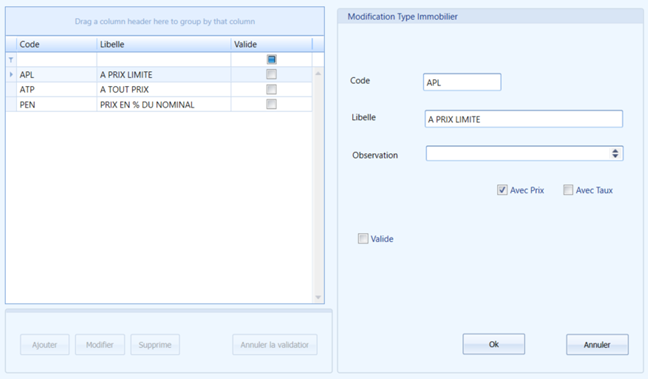Toggle Valide checkbox for APL row
Screen dimensions: 648x379
[x=272, y=74]
